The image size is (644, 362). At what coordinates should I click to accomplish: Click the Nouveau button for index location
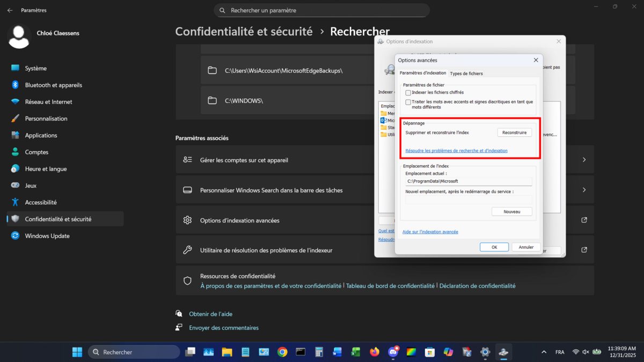(511, 212)
